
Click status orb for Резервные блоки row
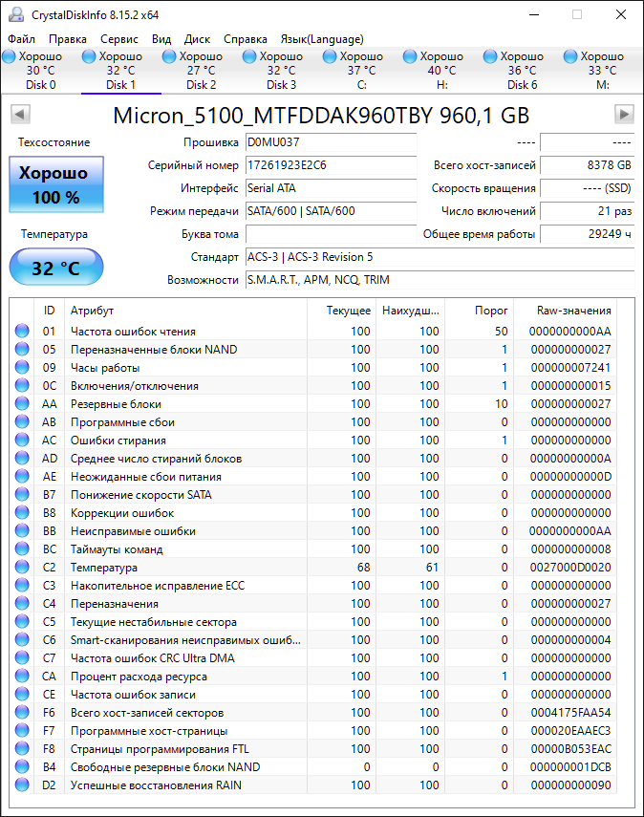(x=22, y=404)
